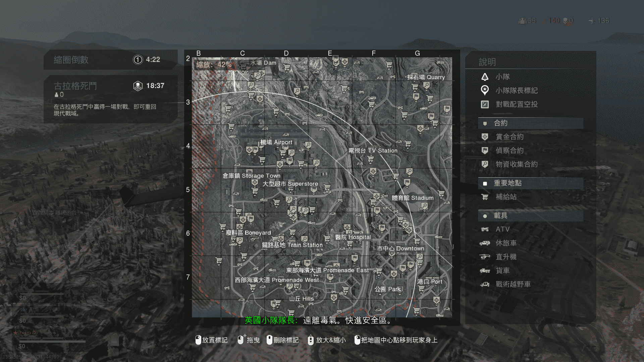
Task: Click the 4:22 circle countdown timer
Action: (153, 60)
